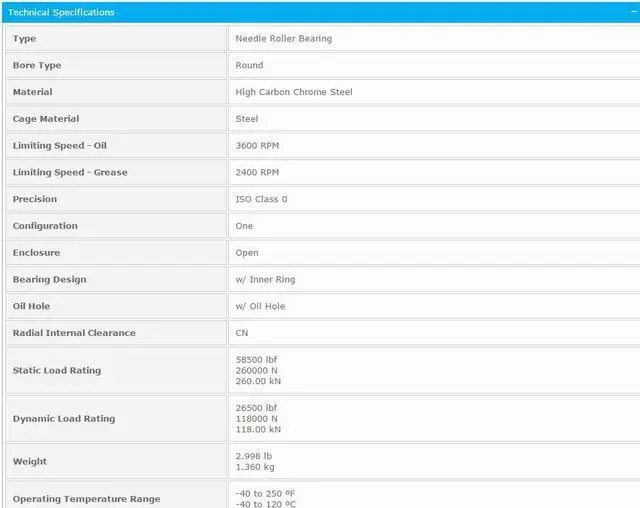Click the 'ISO Class 0' value

click(x=261, y=199)
